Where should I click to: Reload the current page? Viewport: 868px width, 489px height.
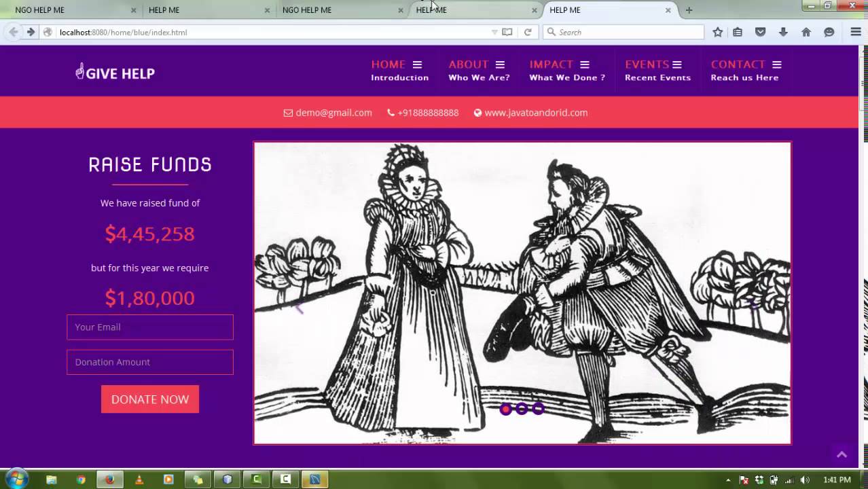coord(528,32)
